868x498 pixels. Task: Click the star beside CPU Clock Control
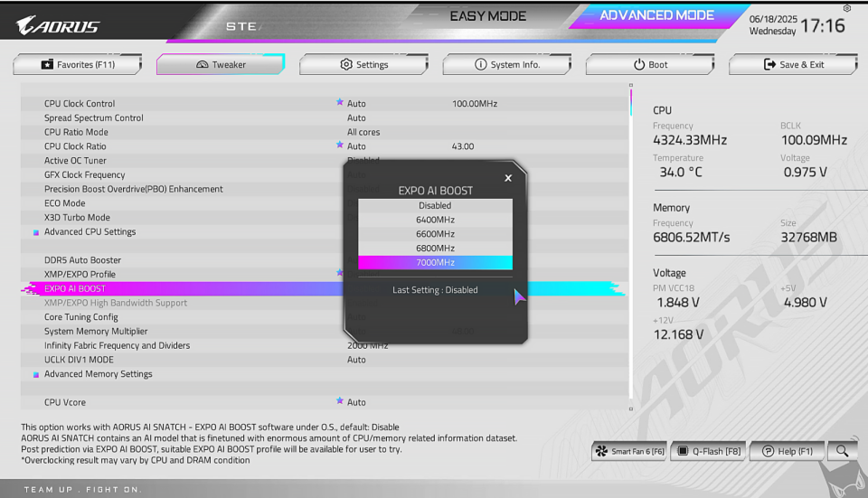(x=339, y=102)
